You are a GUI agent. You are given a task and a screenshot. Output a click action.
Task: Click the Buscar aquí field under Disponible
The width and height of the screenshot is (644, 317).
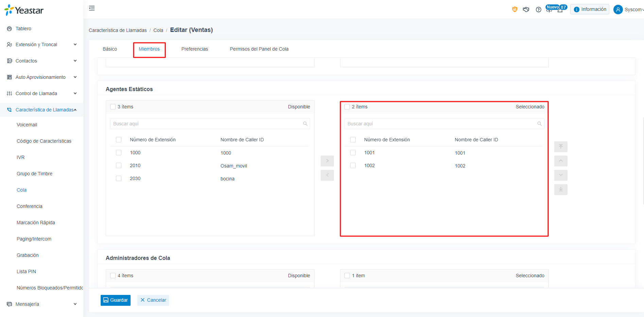point(210,124)
